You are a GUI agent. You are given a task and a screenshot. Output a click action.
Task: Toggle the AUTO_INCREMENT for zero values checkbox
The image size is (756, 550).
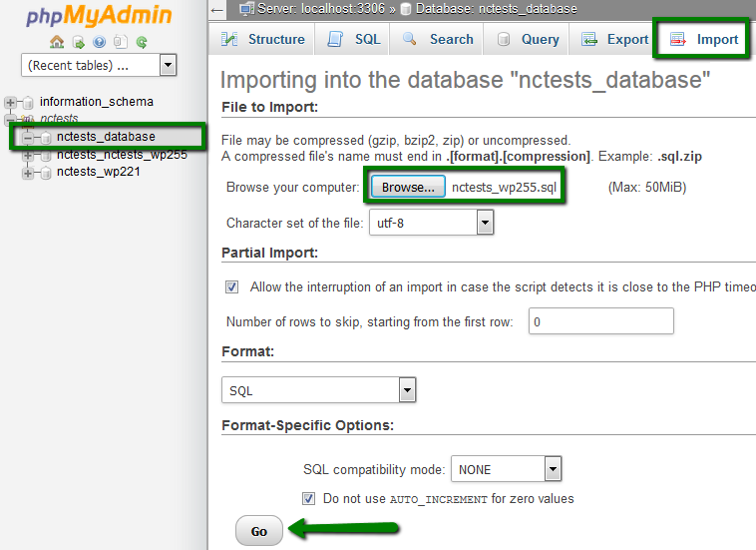point(308,498)
